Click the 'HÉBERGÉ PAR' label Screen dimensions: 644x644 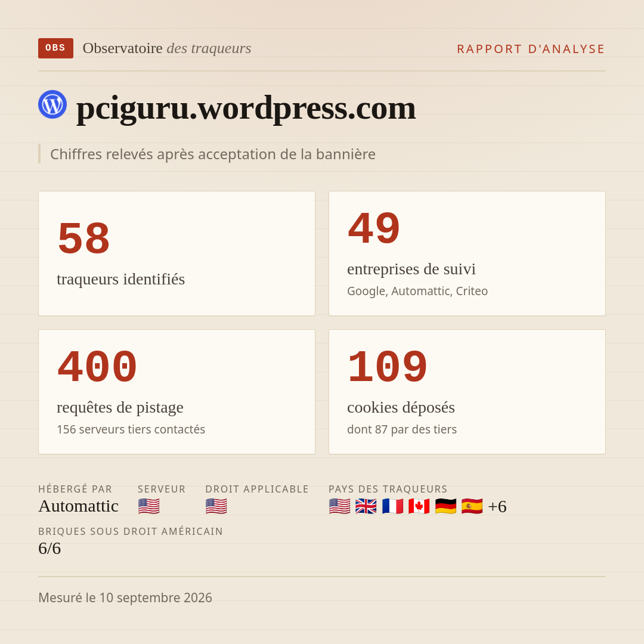(75, 489)
